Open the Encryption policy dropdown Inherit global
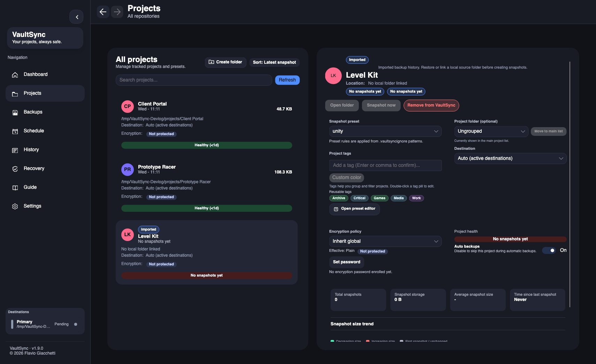596x364 pixels. click(385, 241)
